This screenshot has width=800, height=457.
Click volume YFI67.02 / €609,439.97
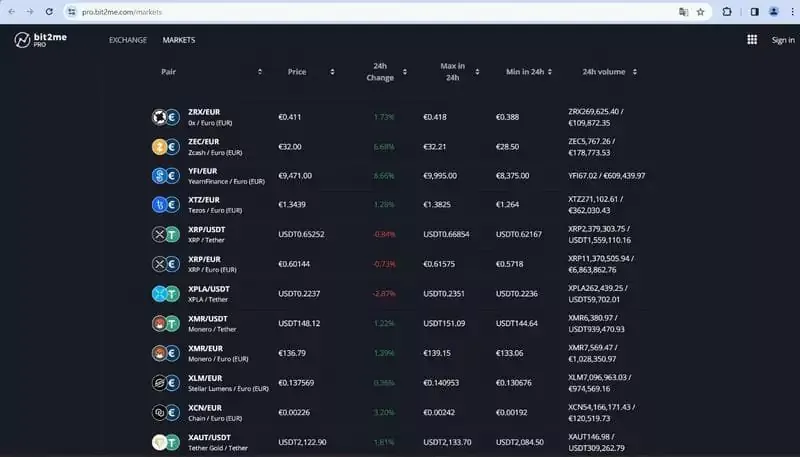(x=607, y=176)
